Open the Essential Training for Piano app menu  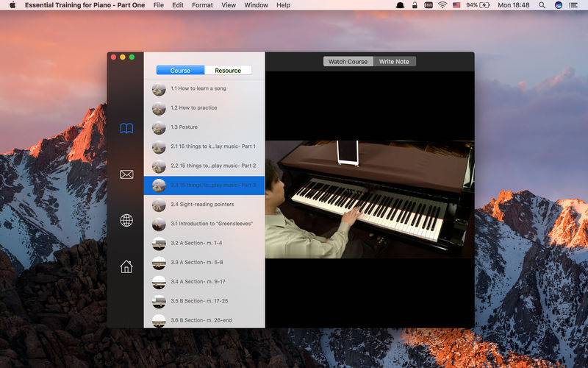pos(85,5)
